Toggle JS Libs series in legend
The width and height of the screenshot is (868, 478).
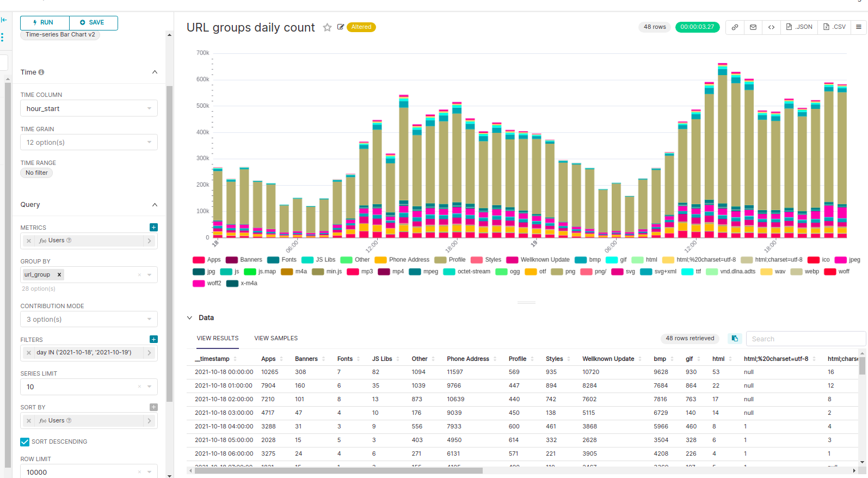318,260
